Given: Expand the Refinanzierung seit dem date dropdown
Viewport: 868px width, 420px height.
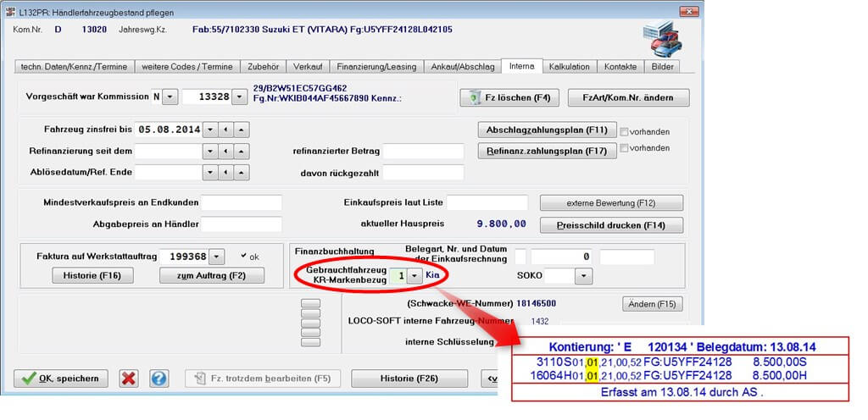Looking at the screenshot, I should [209, 151].
